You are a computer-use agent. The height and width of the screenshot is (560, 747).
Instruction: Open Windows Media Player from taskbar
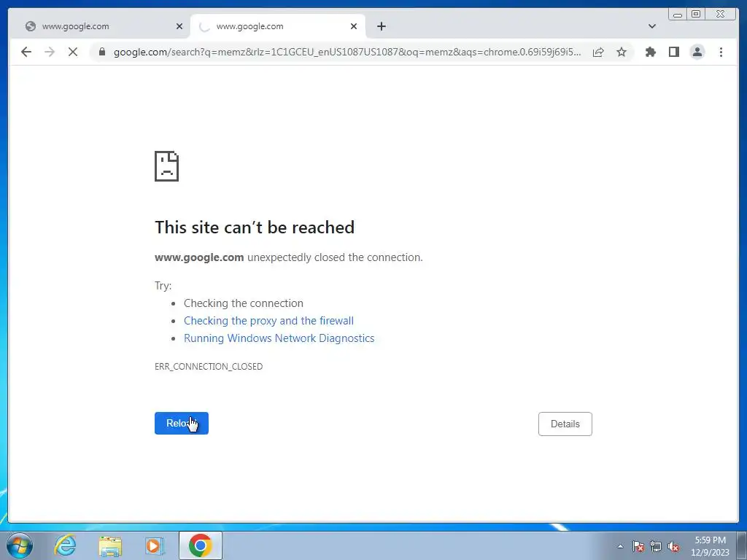pos(155,545)
